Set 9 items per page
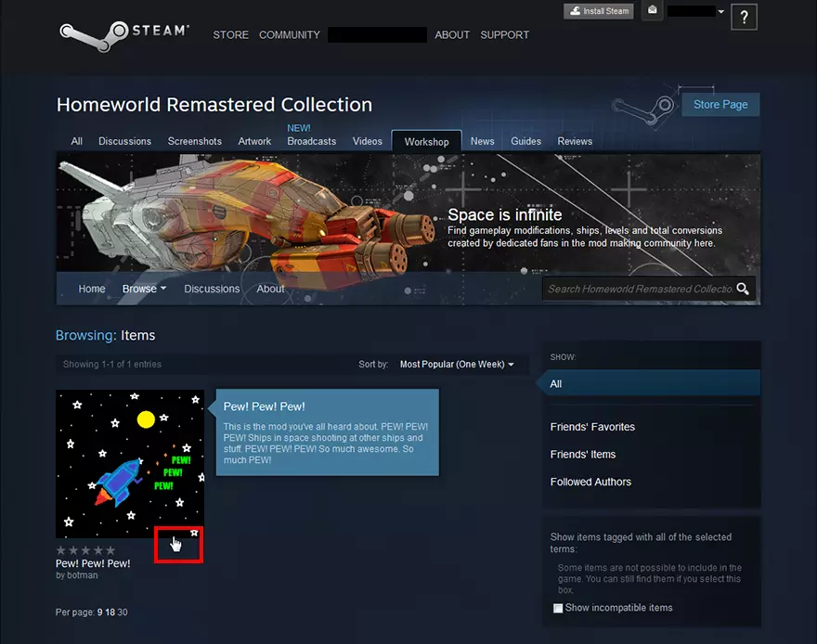Viewport: 817px width, 644px height. pyautogui.click(x=100, y=612)
